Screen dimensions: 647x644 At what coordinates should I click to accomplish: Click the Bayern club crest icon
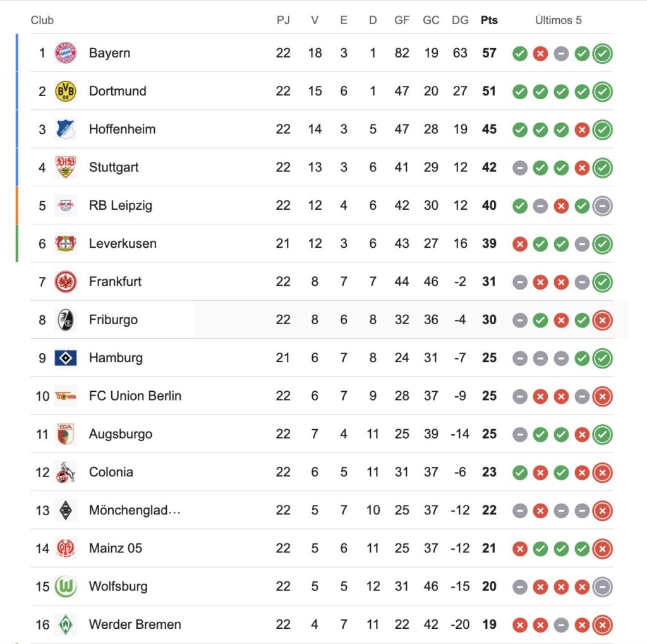(x=66, y=53)
